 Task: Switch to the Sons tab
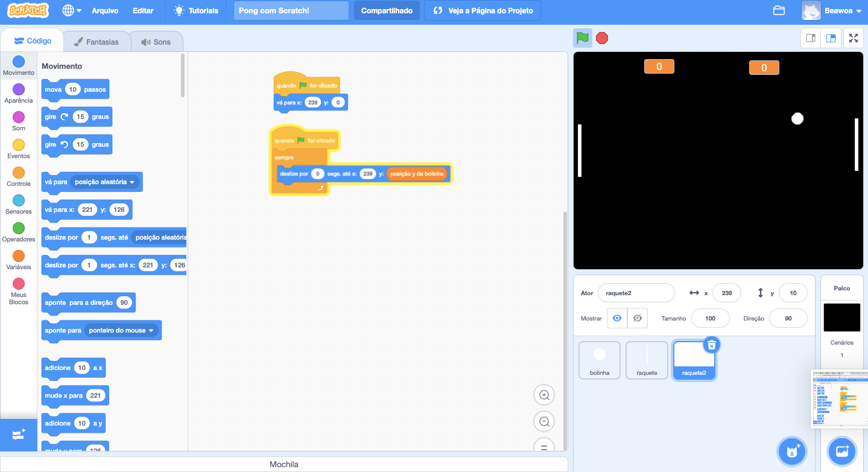pos(156,42)
